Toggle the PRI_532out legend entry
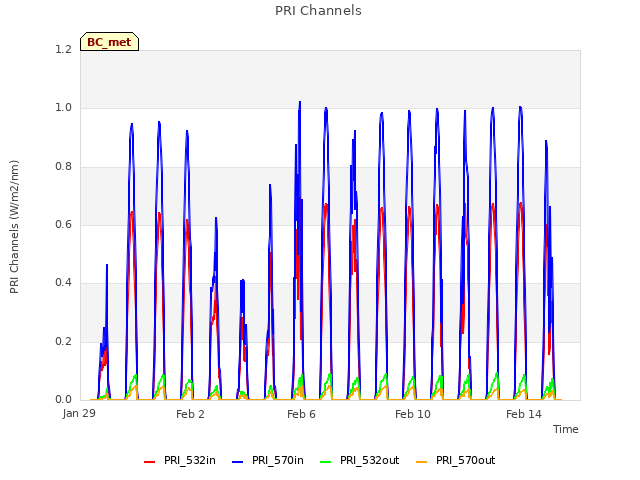The height and width of the screenshot is (480, 640). pos(360,461)
